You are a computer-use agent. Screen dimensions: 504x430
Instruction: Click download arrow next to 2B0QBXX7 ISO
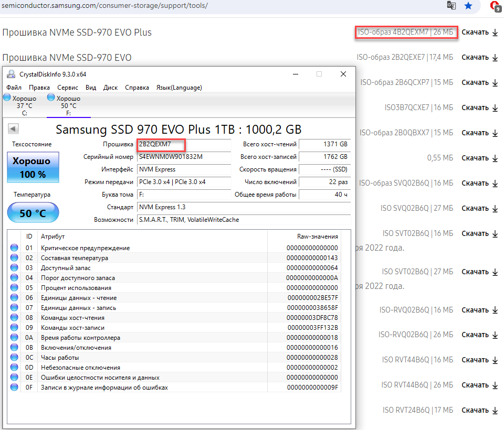[x=495, y=133]
